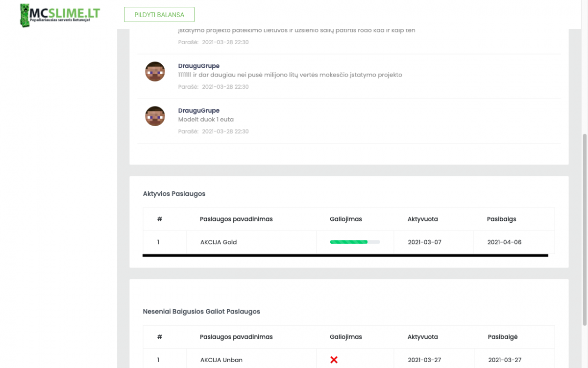Click the MCSLIME.LT creeper logo

point(60,15)
